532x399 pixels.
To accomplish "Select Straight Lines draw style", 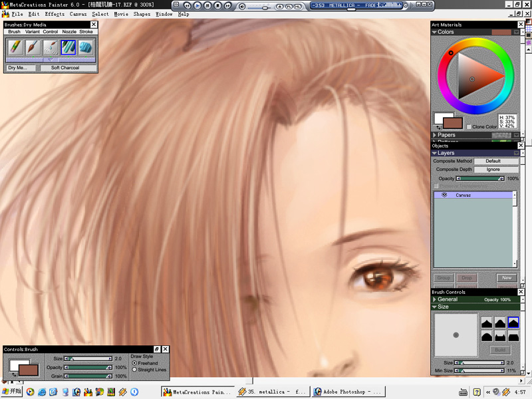I will [134, 370].
